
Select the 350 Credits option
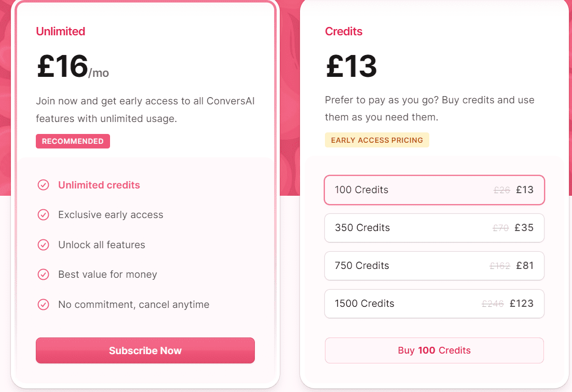[x=434, y=228]
